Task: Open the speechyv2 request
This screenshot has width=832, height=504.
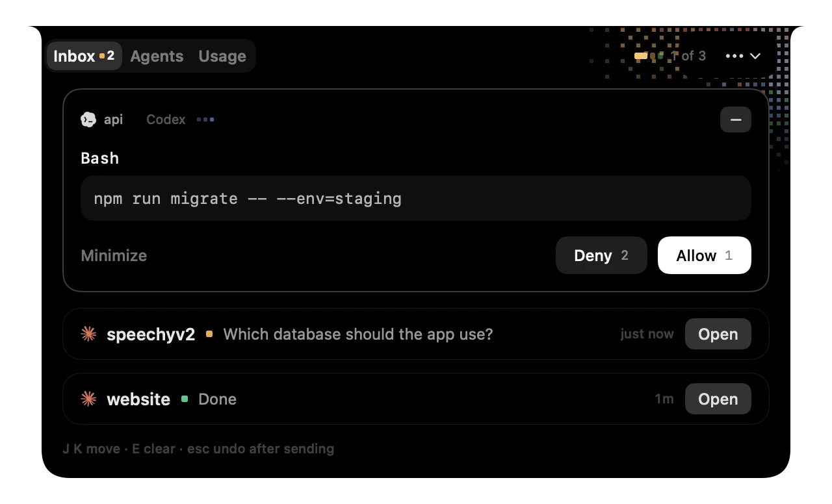Action: (718, 334)
